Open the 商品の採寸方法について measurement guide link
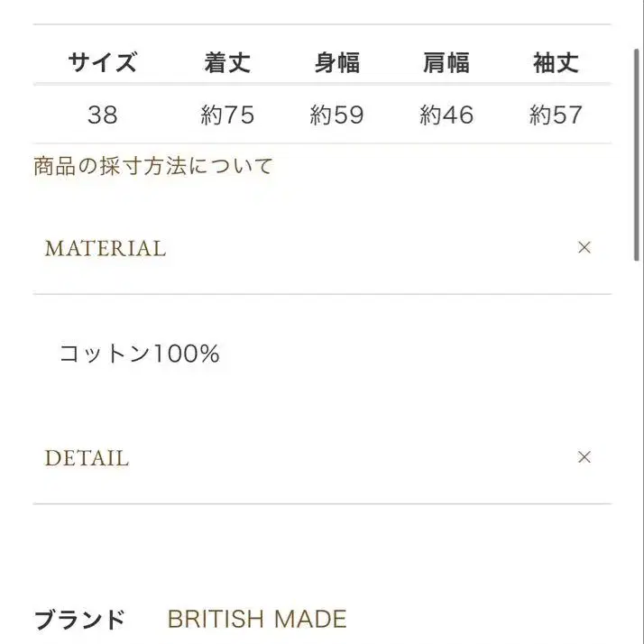 pyautogui.click(x=153, y=167)
